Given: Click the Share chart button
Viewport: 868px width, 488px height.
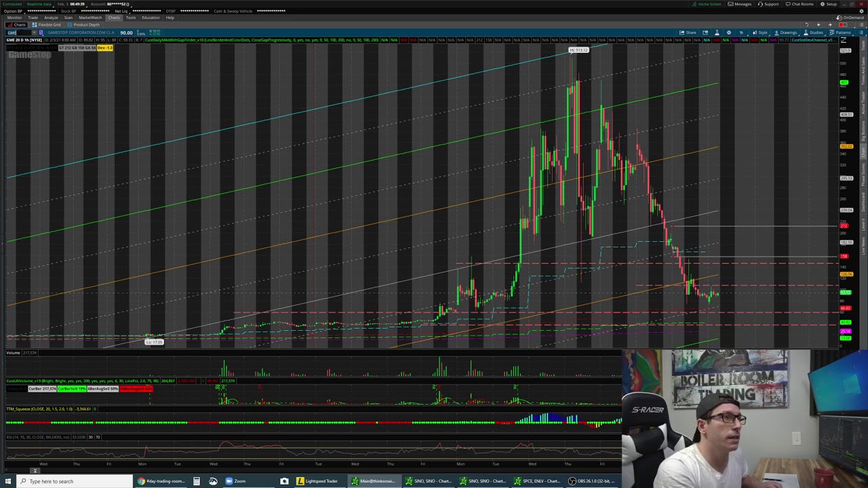Looking at the screenshot, I should point(688,33).
